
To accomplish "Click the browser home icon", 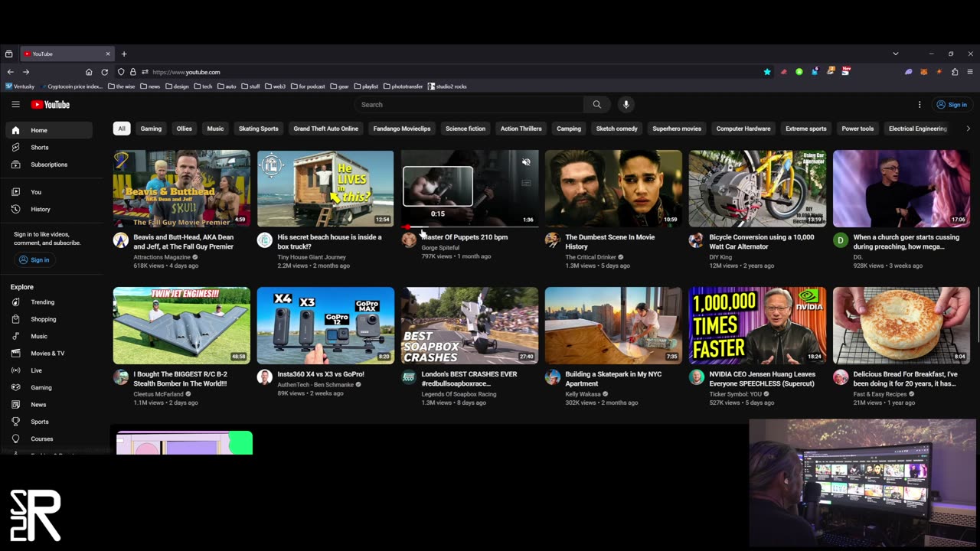I will [89, 72].
